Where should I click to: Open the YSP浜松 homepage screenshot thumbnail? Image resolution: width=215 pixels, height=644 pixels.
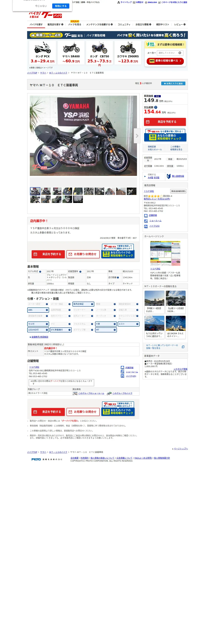(x=165, y=253)
